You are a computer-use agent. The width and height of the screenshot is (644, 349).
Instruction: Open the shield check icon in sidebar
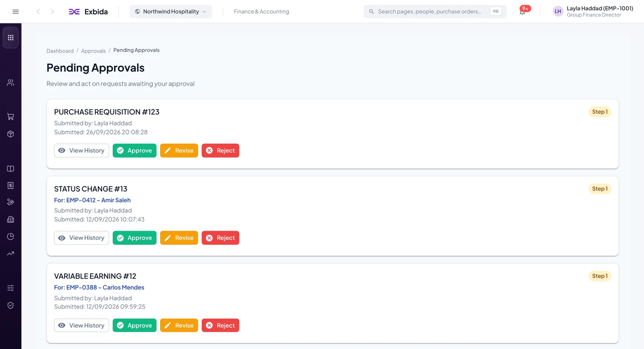click(11, 306)
